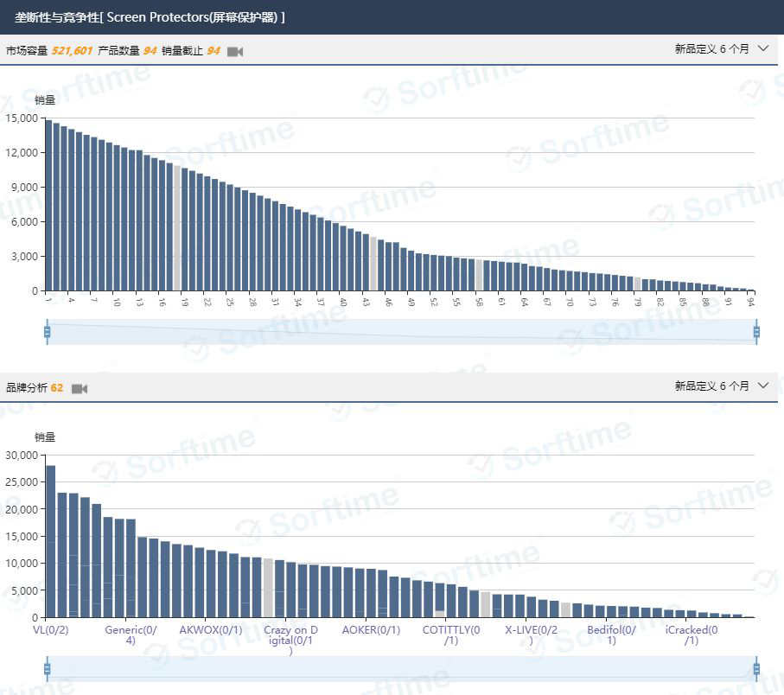This screenshot has height=695, width=784.
Task: Click the AOKER(0/1) brand label
Action: point(371,630)
